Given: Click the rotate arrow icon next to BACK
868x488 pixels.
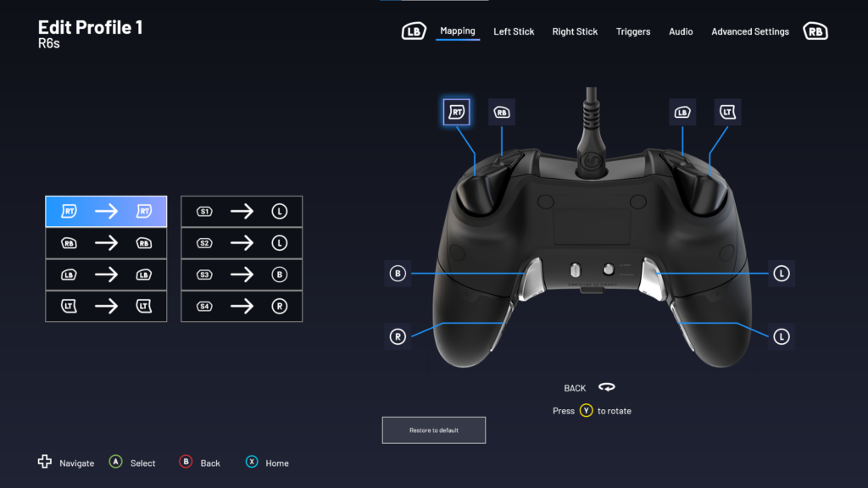Looking at the screenshot, I should [606, 388].
